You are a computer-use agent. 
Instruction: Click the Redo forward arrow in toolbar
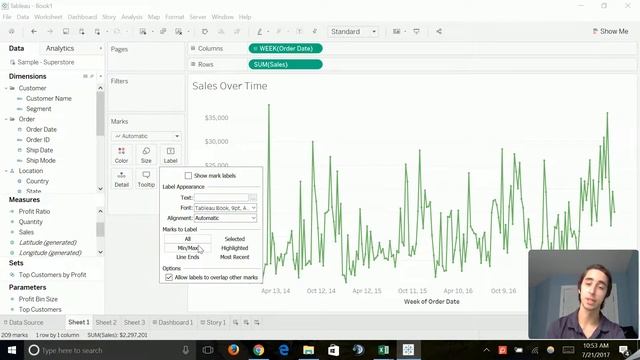point(50,31)
